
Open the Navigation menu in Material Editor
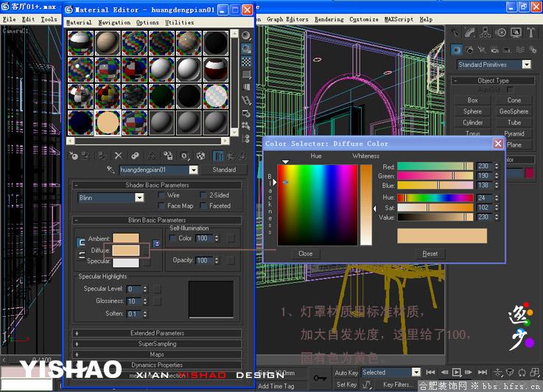click(x=114, y=22)
